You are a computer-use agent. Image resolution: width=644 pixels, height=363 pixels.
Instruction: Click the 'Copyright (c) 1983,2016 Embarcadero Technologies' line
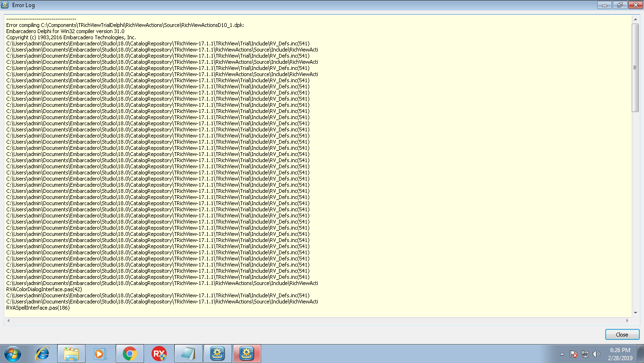tap(71, 37)
